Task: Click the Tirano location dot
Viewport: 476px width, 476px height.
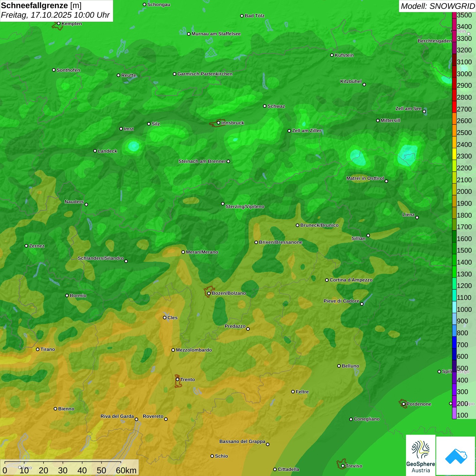Action: click(38, 349)
